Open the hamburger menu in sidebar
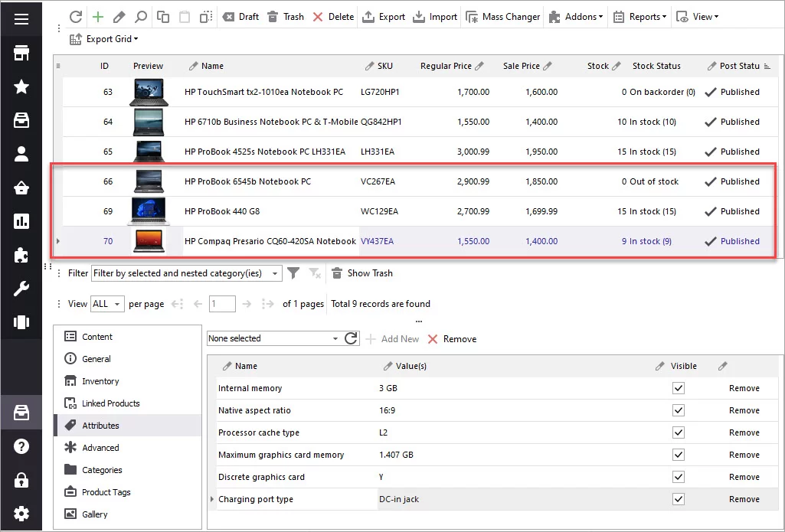Viewport: 785px width, 532px height. pos(21,18)
